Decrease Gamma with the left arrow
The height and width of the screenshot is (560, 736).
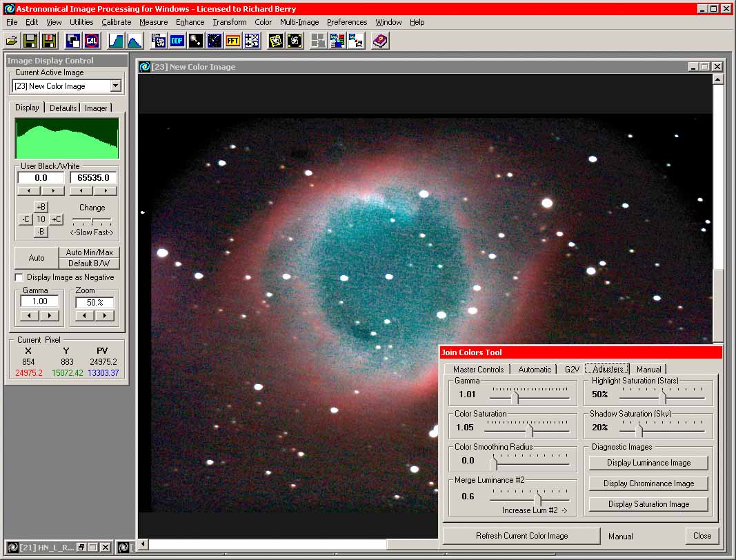coord(30,316)
